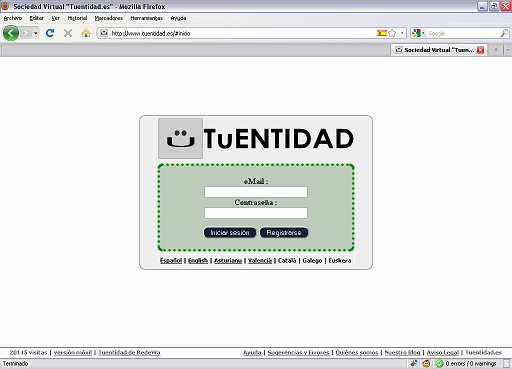
Task: Click the TuENTIDAD wordmark logo
Action: point(279,138)
